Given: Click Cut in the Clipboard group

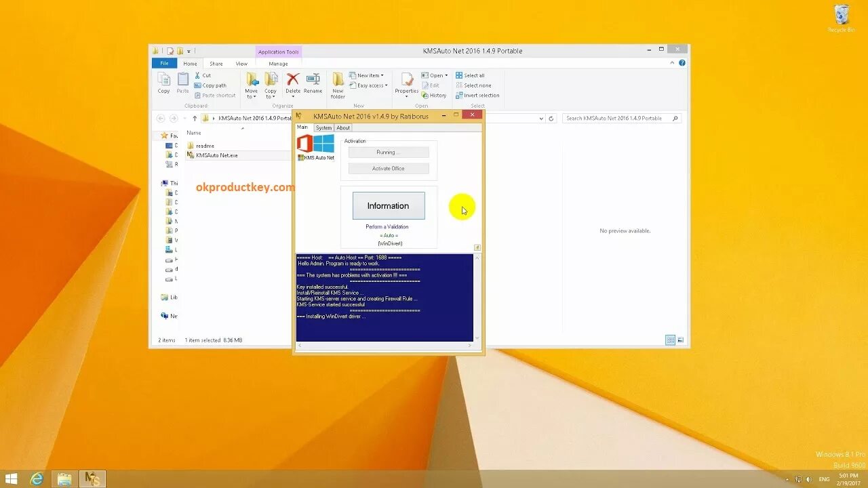Looking at the screenshot, I should [x=203, y=75].
